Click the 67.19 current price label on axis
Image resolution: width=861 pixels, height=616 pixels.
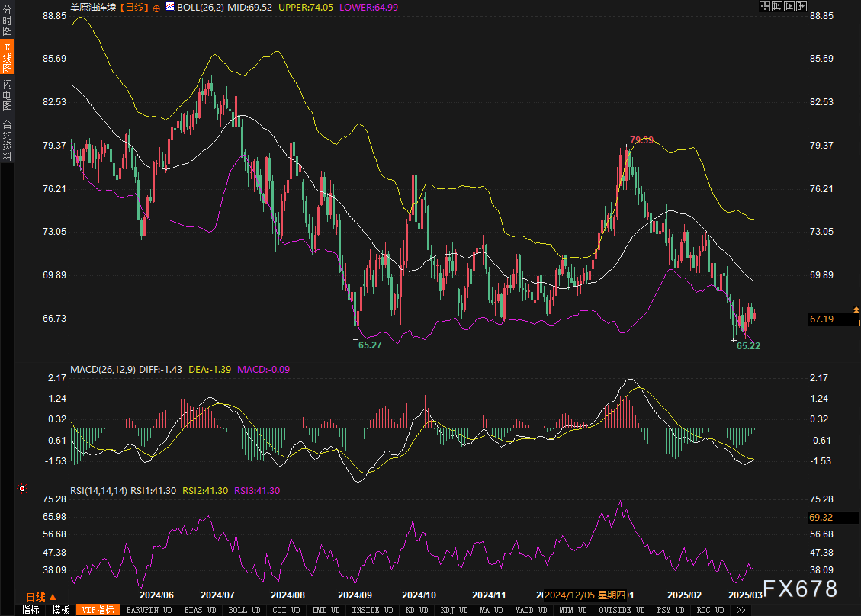coord(822,319)
